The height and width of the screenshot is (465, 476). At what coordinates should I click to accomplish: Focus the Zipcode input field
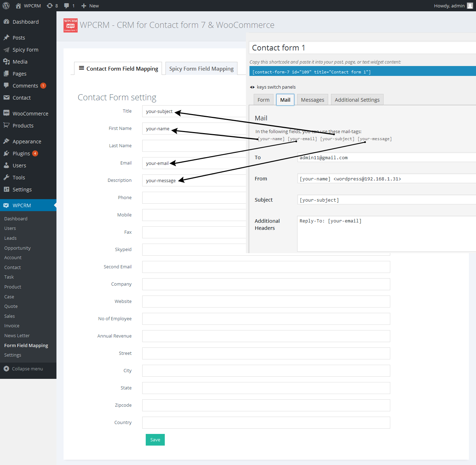[266, 405]
